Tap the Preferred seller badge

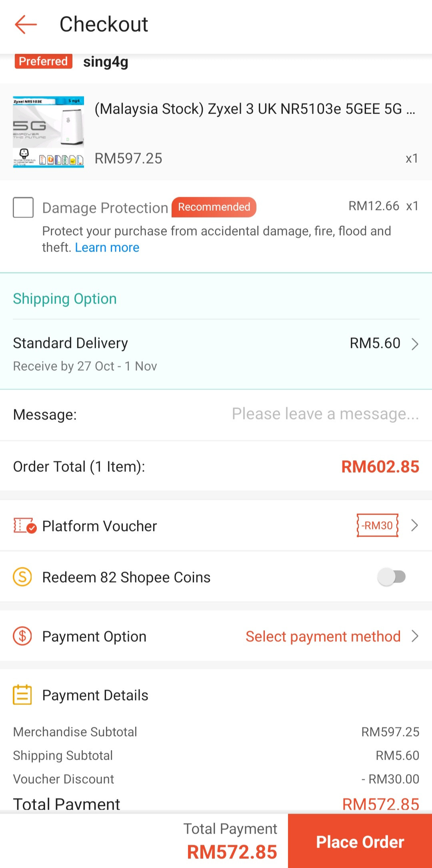[x=43, y=62]
